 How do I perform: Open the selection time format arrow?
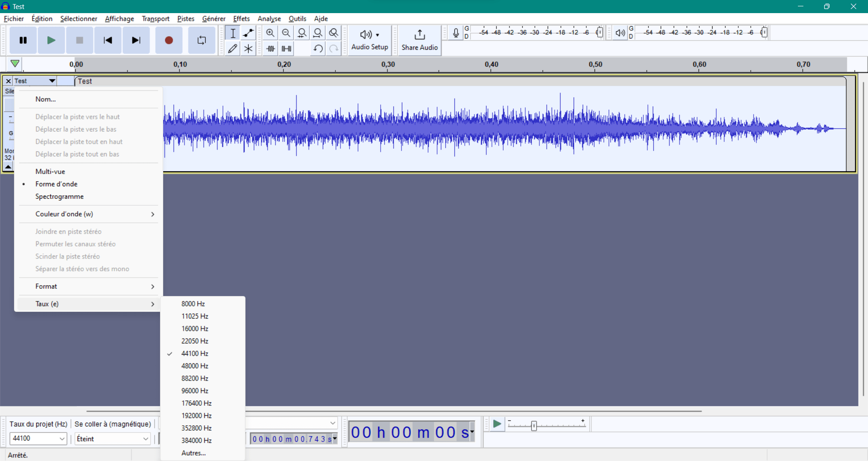pos(335,438)
